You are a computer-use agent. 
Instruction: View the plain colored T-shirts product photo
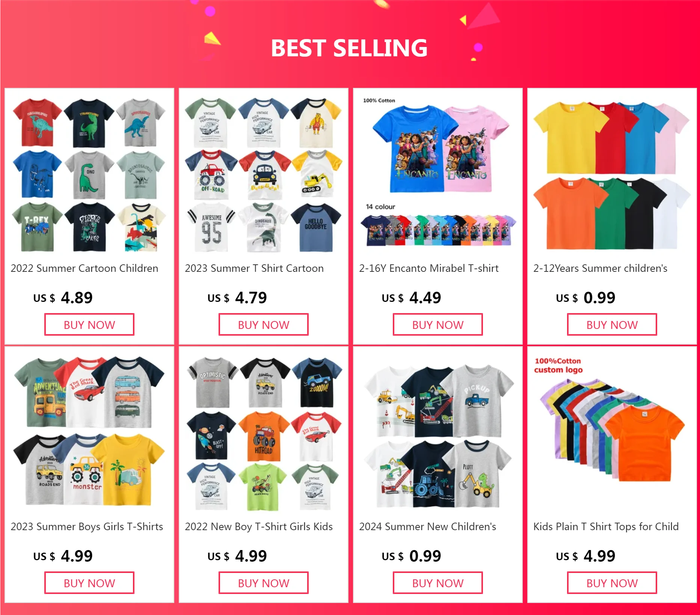612,174
